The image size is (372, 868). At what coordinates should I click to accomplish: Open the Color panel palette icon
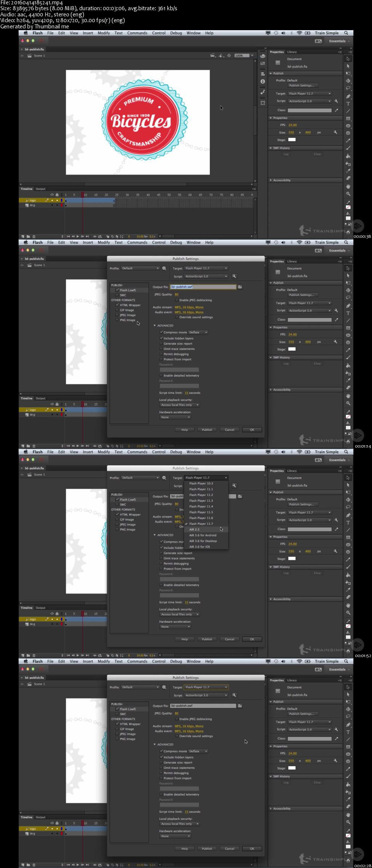pos(263,56)
